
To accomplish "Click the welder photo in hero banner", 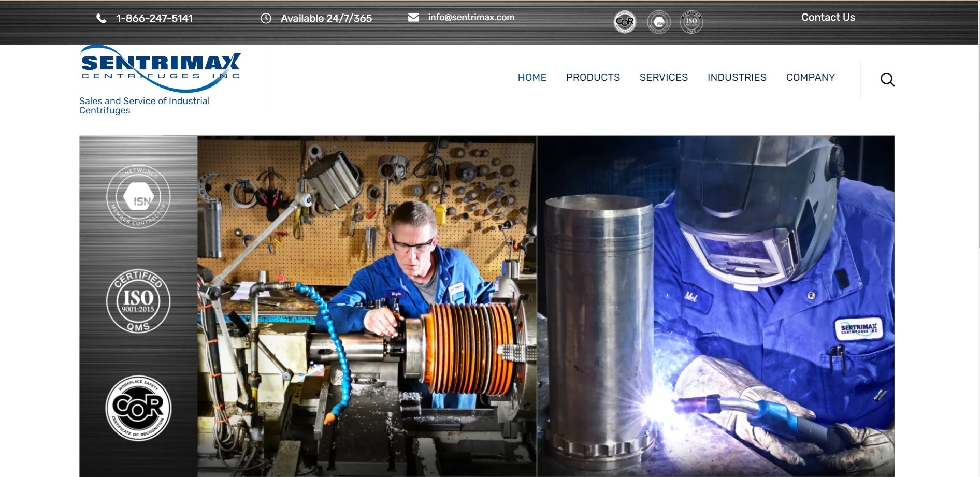I will coord(715,306).
